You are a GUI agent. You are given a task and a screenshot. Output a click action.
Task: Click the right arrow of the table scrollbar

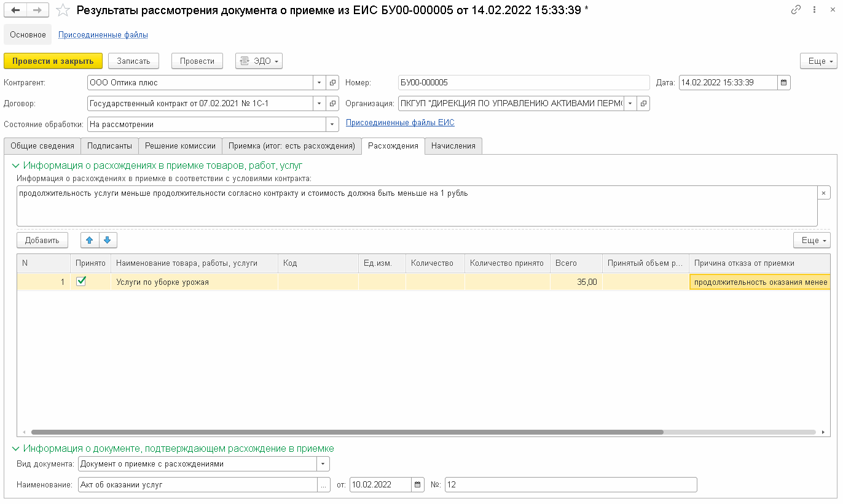[823, 432]
